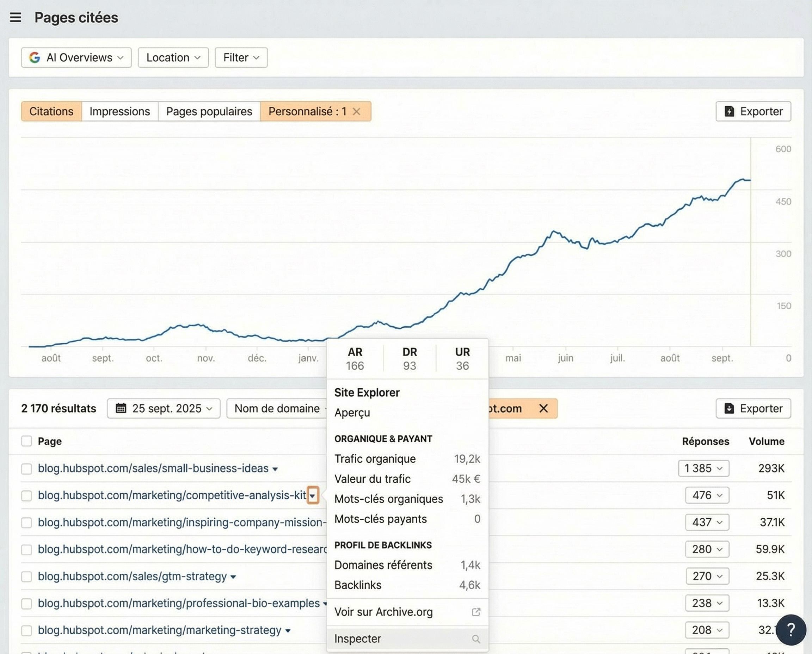Open the hamburger navigation menu
Screen dimensions: 812x654
(x=15, y=17)
